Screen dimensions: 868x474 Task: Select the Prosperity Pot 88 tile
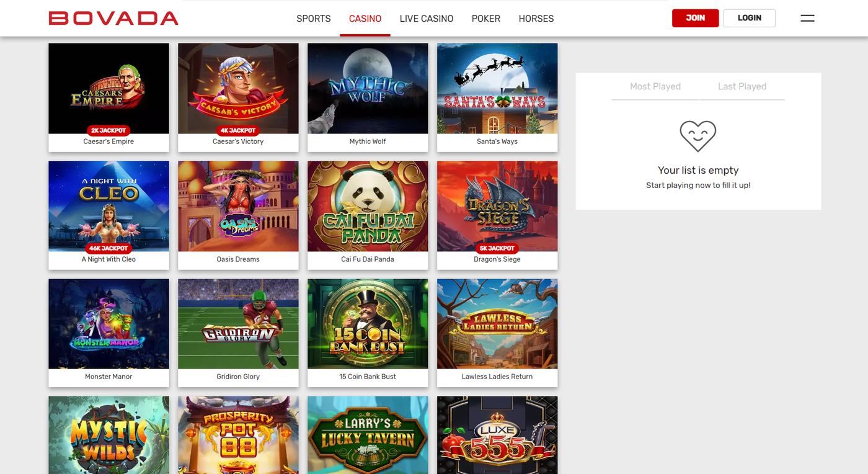(238, 435)
